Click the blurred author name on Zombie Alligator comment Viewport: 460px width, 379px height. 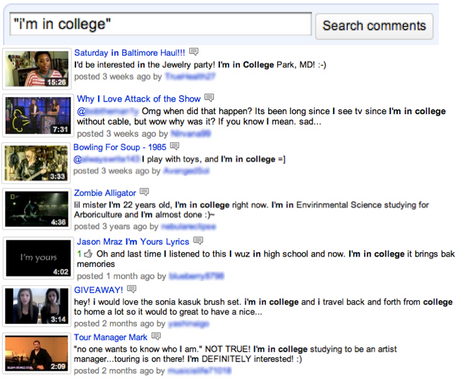[x=188, y=227]
